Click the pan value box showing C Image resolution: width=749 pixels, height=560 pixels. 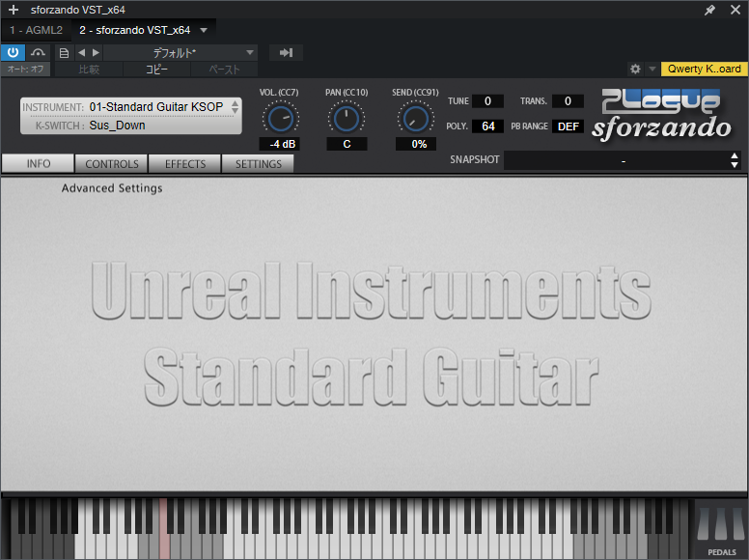click(x=347, y=144)
